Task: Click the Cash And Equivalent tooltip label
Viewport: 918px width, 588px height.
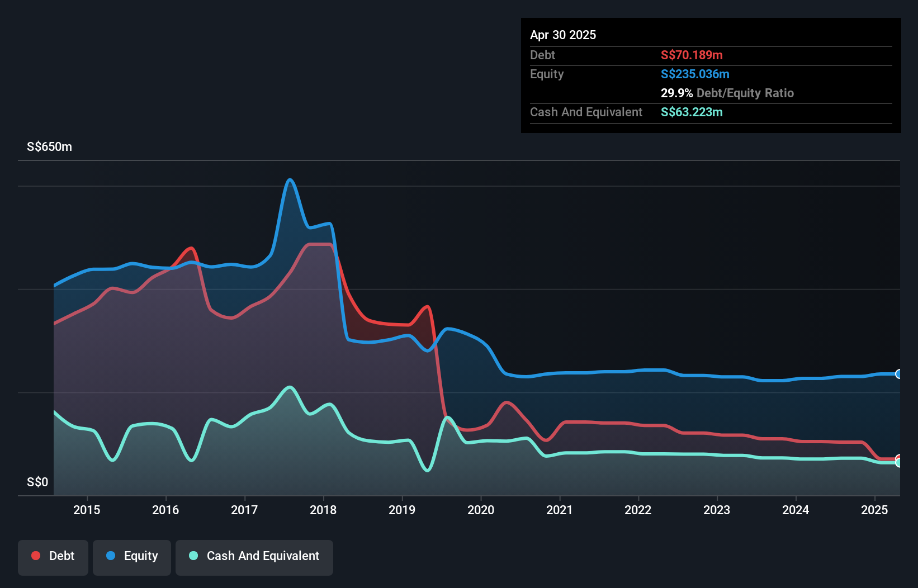Action: pyautogui.click(x=586, y=112)
